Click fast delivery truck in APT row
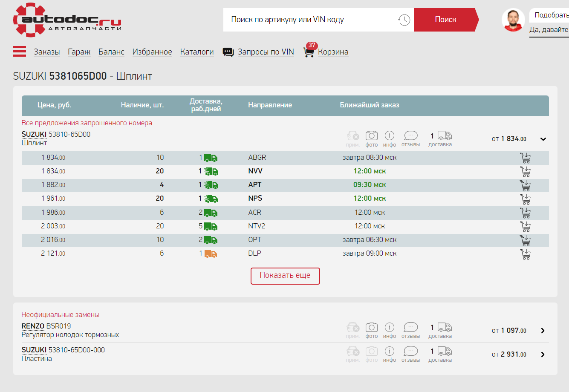This screenshot has height=392, width=569. click(211, 185)
